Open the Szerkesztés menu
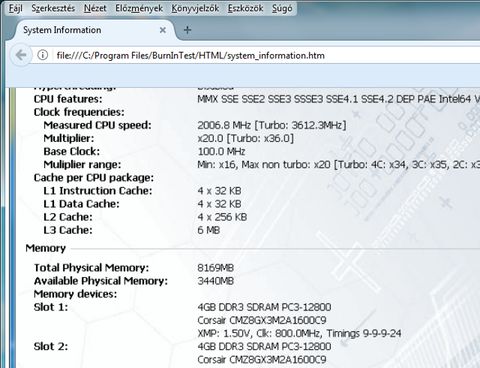Image resolution: width=480 pixels, height=368 pixels. [53, 8]
